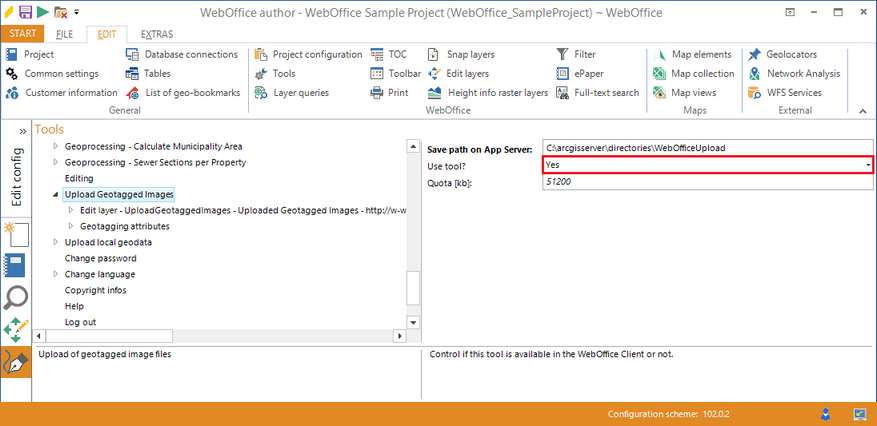Select the Copyright infos tree item

[x=95, y=290]
